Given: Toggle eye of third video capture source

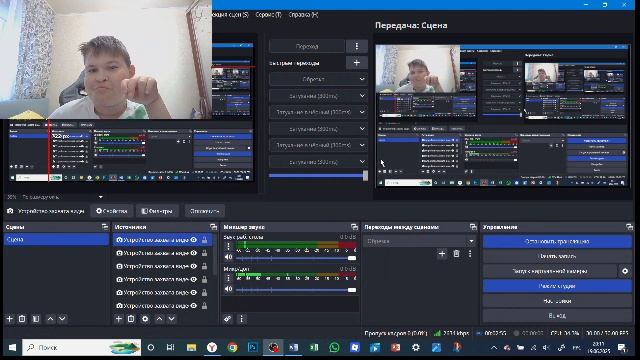Looking at the screenshot, I should tap(194, 266).
